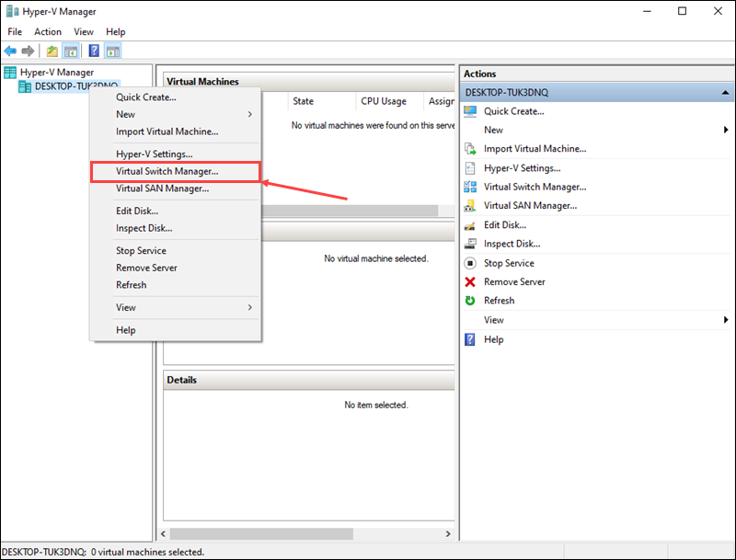The image size is (736, 560).
Task: Click the Help question mark icon in Actions
Action: [470, 339]
